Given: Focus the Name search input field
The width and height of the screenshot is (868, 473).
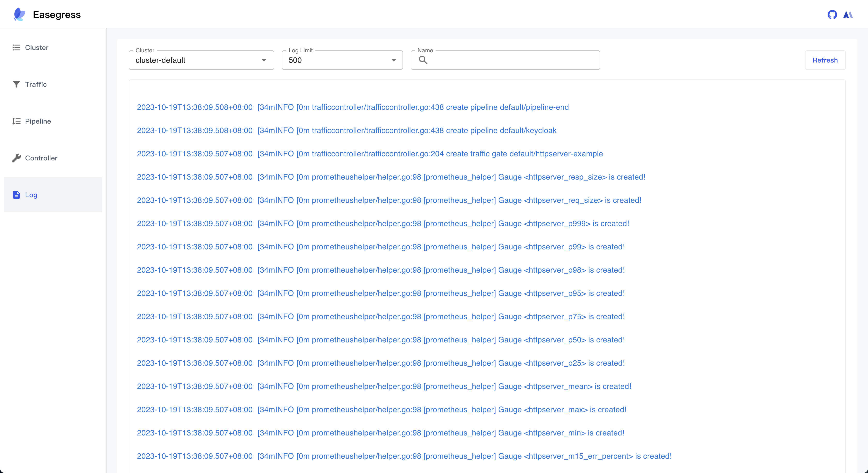Looking at the screenshot, I should pyautogui.click(x=512, y=60).
